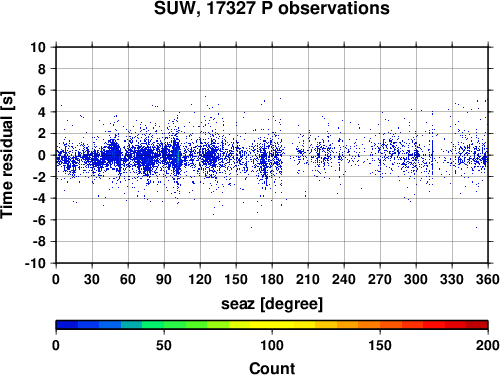Click x-axis tick label '150' under the plot
This screenshot has height=375, width=500.
click(236, 279)
